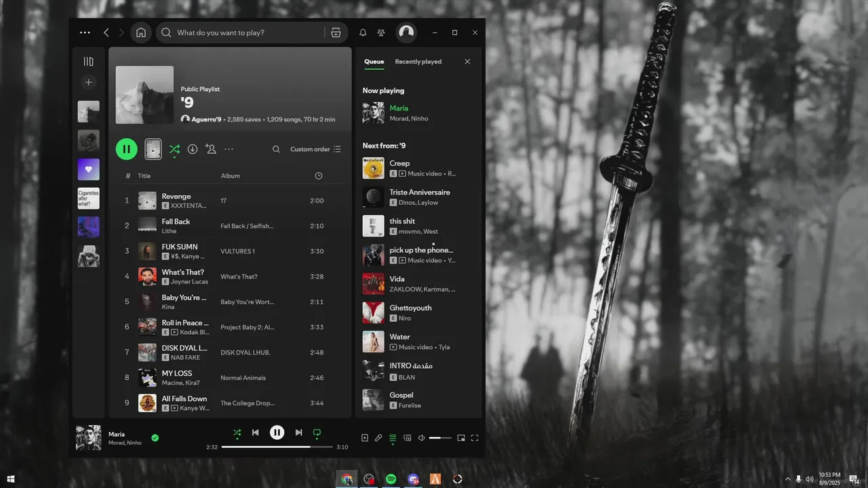Image resolution: width=868 pixels, height=488 pixels.
Task: Enter full screen mode icon
Action: coord(475,438)
